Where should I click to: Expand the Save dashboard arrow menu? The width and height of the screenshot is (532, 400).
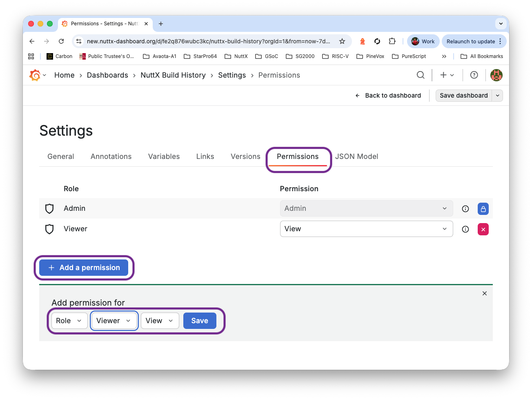pos(497,96)
